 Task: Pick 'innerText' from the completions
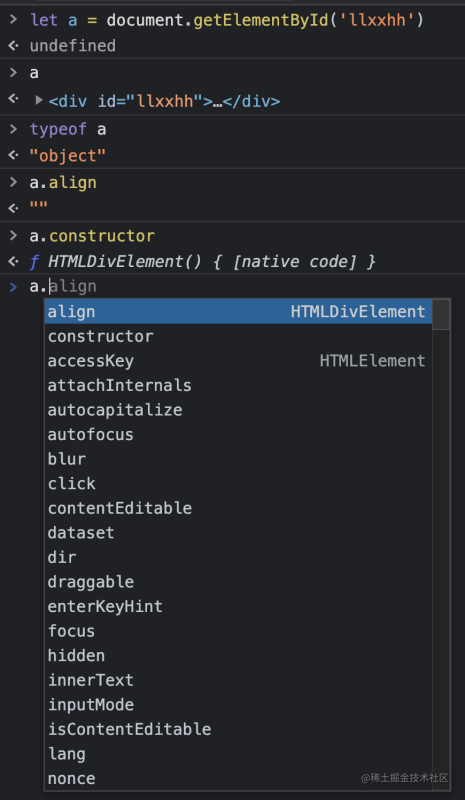pos(238,680)
